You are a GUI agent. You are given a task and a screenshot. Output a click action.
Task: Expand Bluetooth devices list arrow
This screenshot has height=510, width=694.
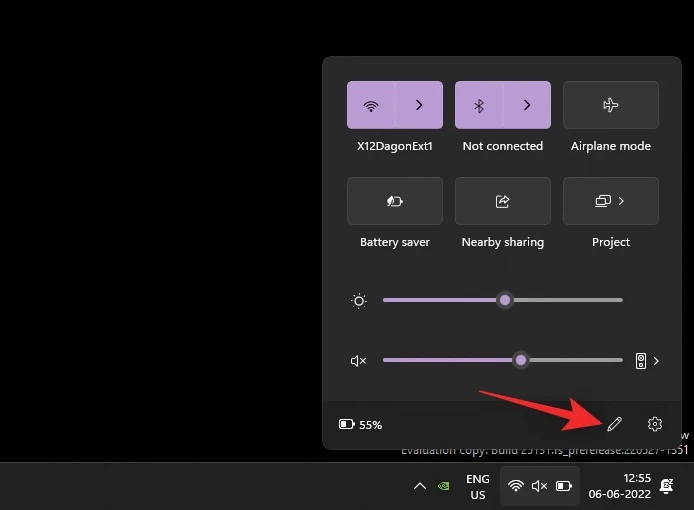click(x=527, y=105)
